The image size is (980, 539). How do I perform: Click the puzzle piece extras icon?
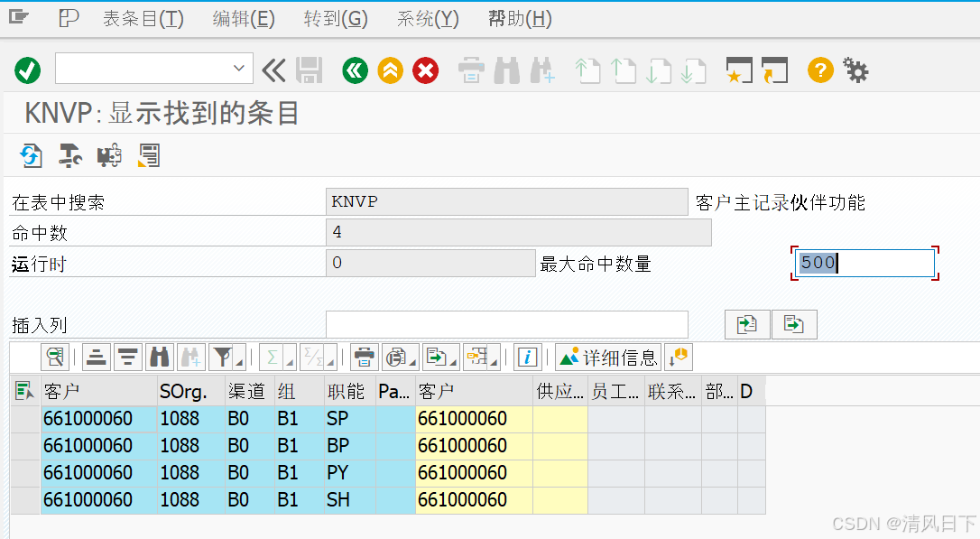pos(108,155)
